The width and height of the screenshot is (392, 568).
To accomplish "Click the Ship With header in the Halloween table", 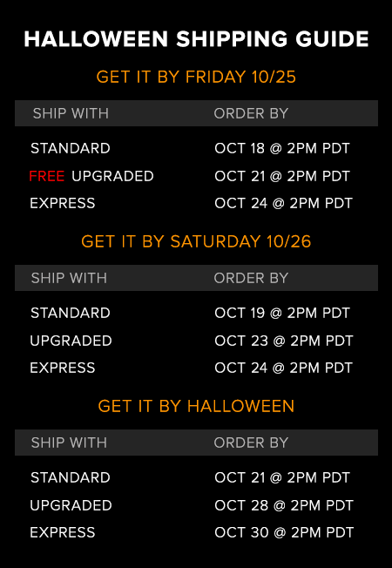I will 69,443.
